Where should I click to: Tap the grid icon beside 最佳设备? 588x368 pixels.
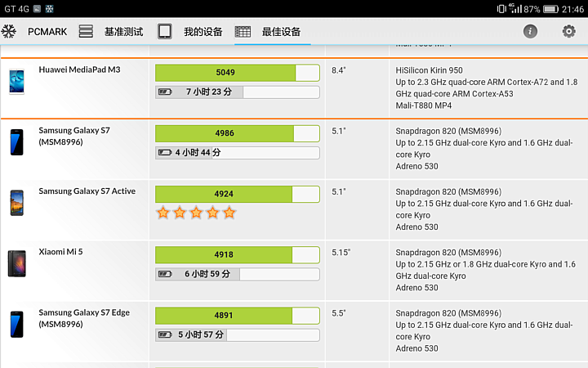[243, 32]
